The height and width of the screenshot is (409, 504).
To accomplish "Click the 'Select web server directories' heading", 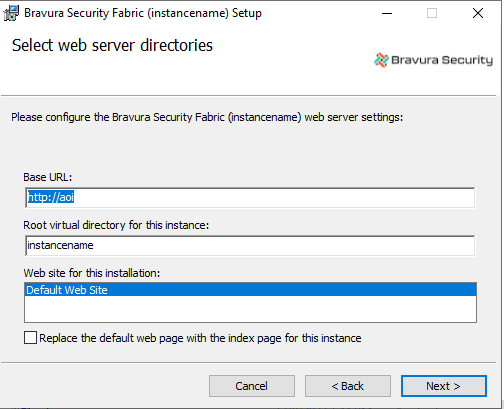I will click(x=112, y=45).
